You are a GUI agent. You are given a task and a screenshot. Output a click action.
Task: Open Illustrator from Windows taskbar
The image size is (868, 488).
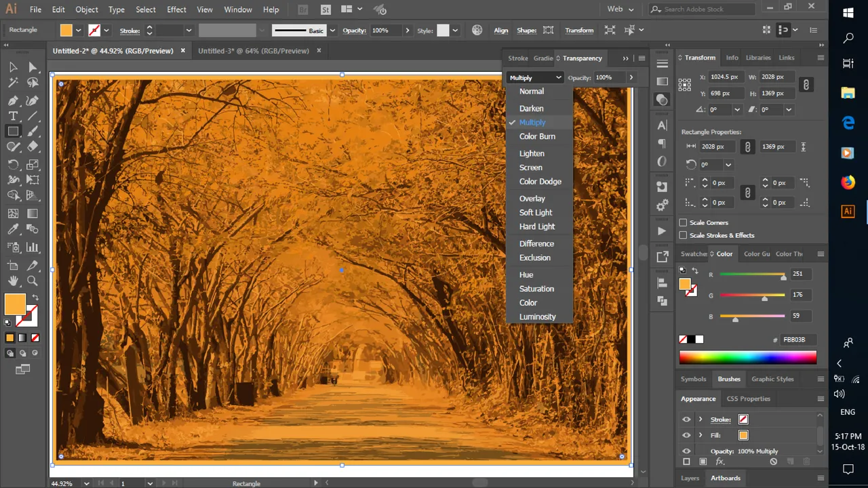pyautogui.click(x=848, y=211)
